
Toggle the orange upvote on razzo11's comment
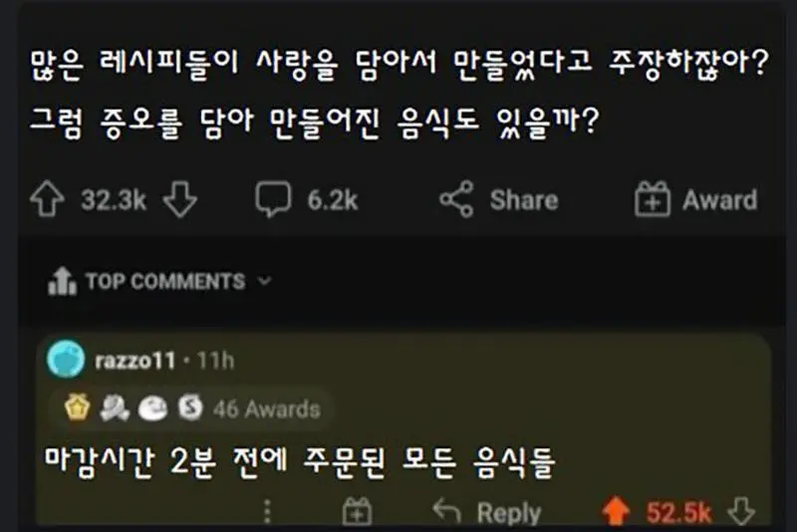(618, 512)
